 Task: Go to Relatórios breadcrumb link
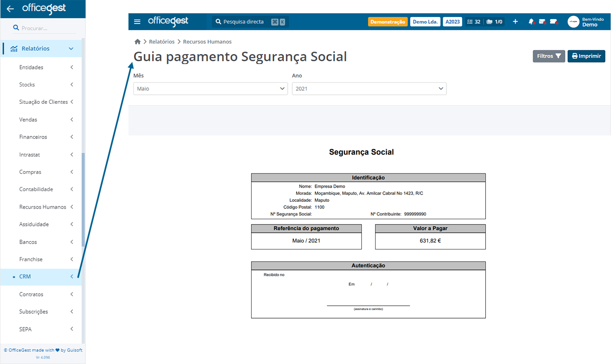pos(162,41)
